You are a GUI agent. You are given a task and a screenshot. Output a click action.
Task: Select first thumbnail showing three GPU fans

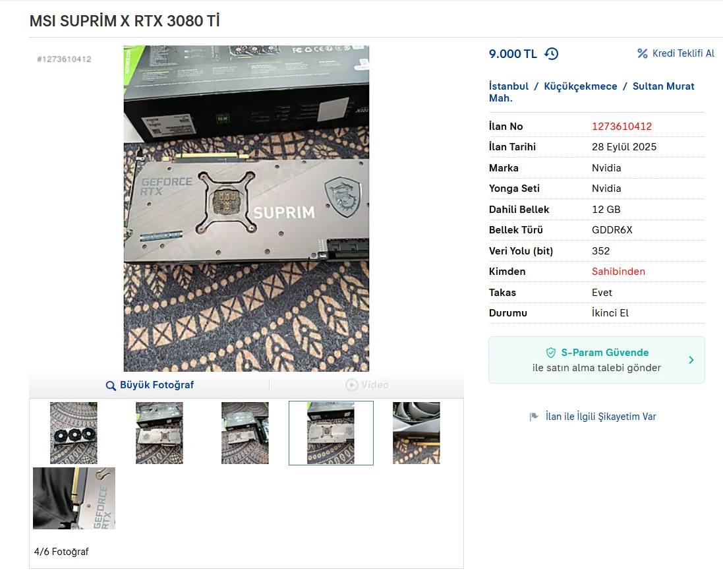pos(74,433)
